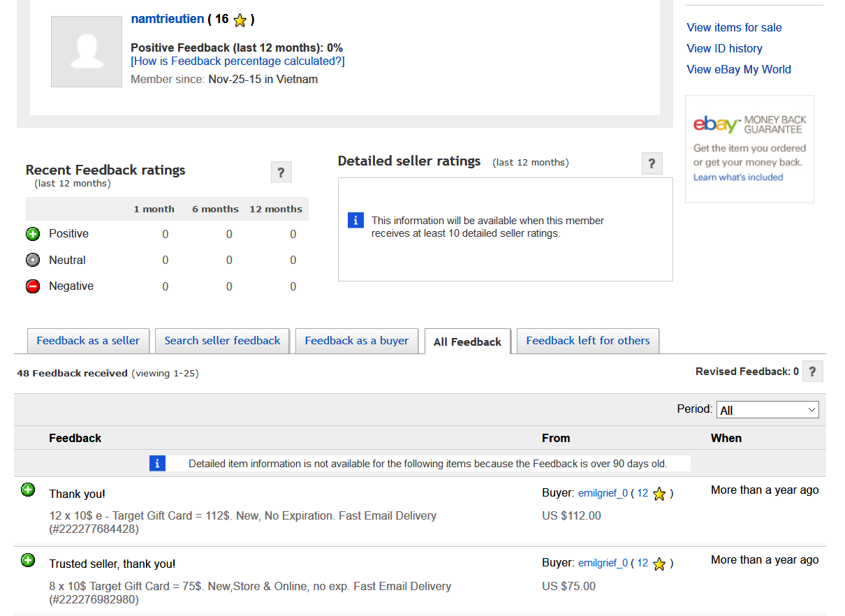Open help for Detailed seller ratings
The image size is (845, 616).
652,163
